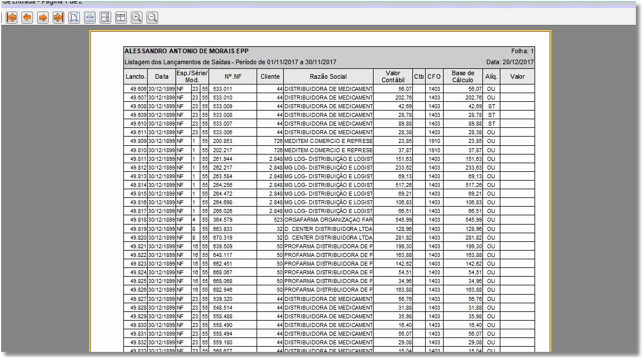
Task: Select invoice number 663.833
Action: [222, 229]
